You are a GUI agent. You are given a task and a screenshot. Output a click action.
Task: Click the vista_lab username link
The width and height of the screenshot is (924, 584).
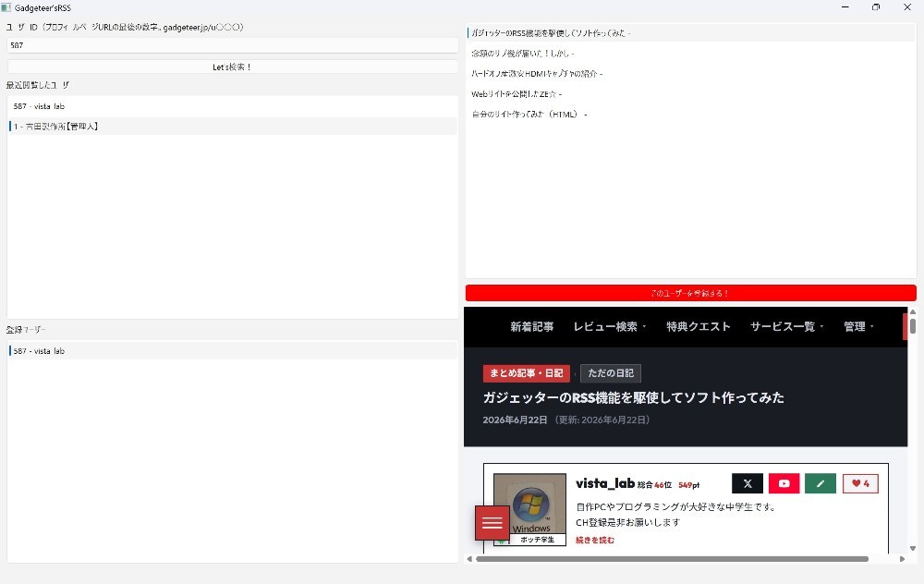click(605, 483)
